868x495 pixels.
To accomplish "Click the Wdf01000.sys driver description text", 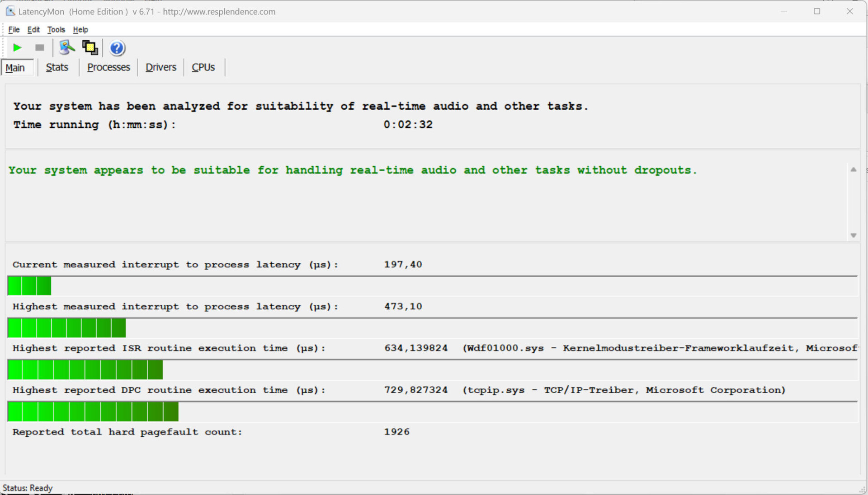I will pos(660,348).
